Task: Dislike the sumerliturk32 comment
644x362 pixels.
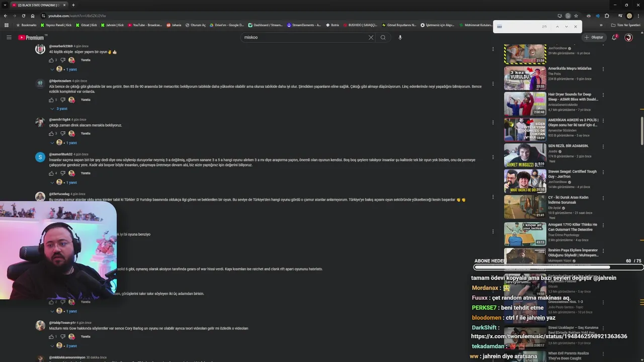Action: pos(63,173)
